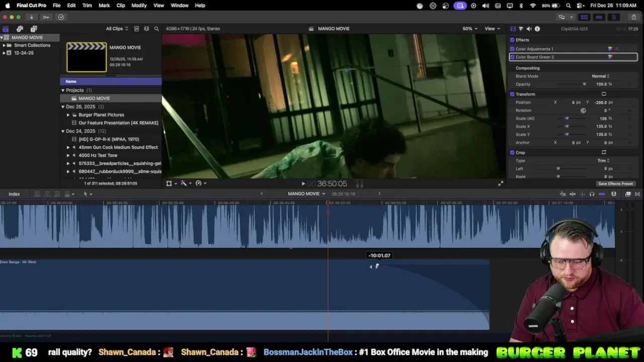Show the Libraries sidebar clapper icon
The height and width of the screenshot is (362, 644).
[6, 29]
